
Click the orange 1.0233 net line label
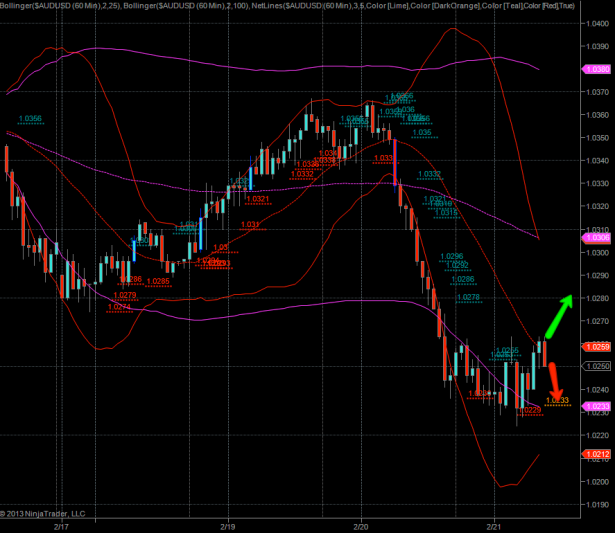[558, 400]
